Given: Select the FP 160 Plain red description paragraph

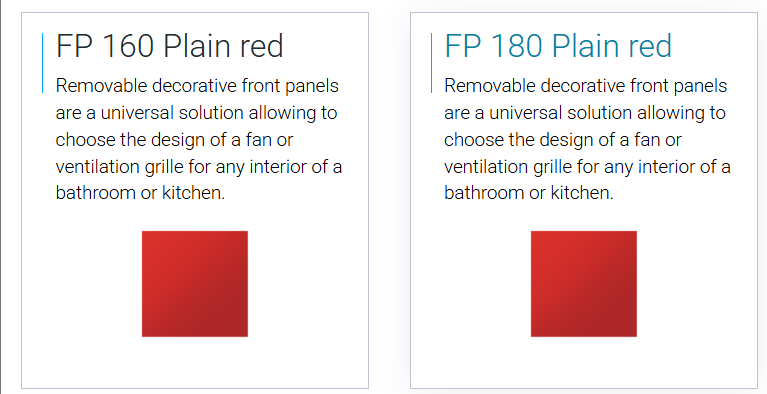Looking at the screenshot, I should [199, 139].
